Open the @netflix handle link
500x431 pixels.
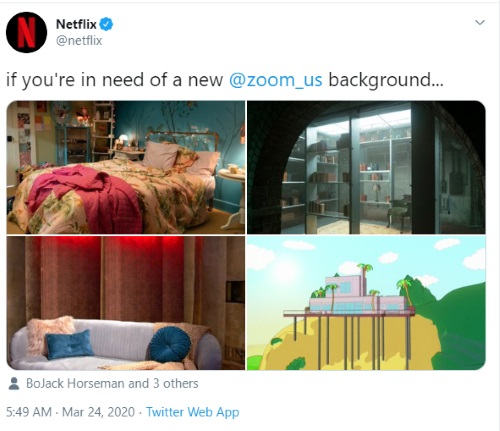pos(79,41)
